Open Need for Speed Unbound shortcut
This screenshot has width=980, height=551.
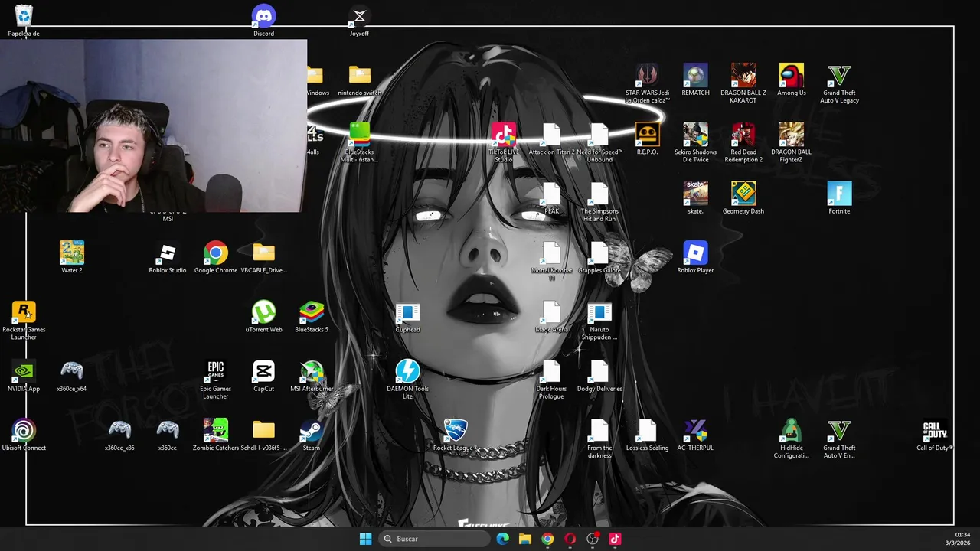[x=599, y=143]
